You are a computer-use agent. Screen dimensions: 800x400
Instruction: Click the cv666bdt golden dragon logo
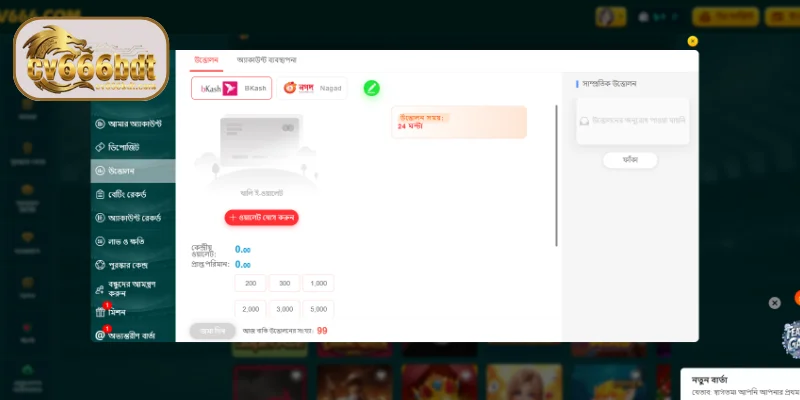click(x=91, y=59)
